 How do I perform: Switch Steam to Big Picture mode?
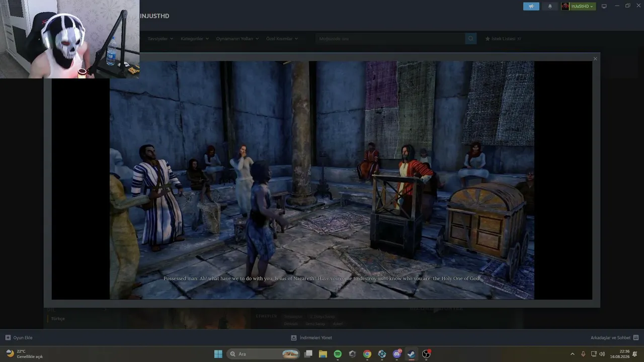[x=604, y=6]
